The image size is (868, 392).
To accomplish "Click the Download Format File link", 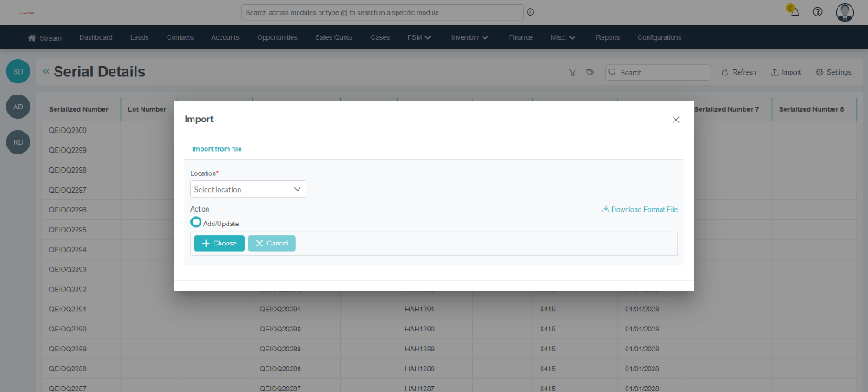I will pos(640,210).
